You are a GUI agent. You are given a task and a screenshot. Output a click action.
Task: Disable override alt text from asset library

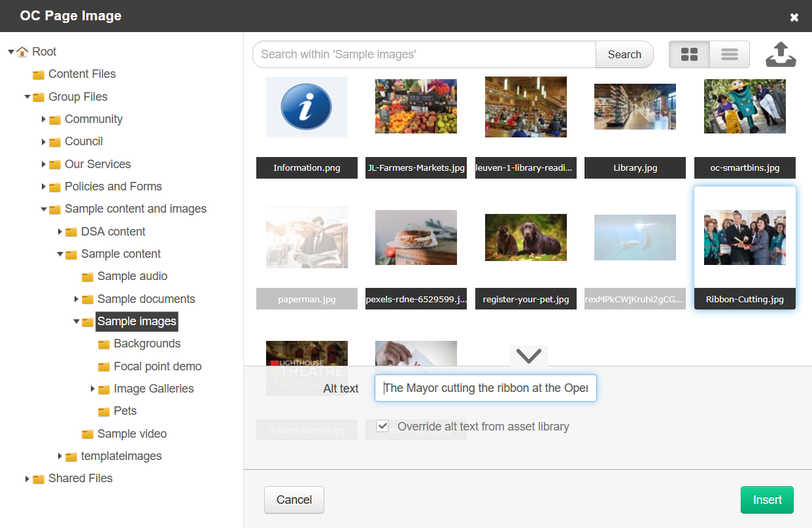pyautogui.click(x=382, y=426)
